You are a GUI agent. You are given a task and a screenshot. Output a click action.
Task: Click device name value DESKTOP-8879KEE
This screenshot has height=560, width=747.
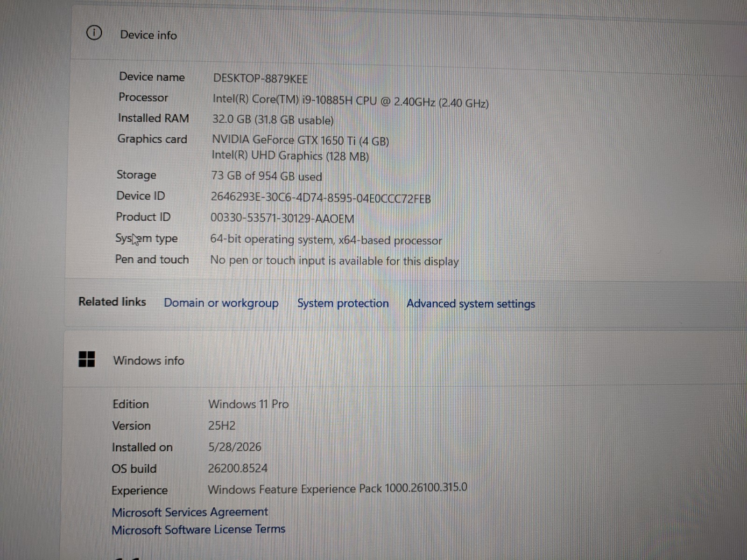[x=261, y=78]
